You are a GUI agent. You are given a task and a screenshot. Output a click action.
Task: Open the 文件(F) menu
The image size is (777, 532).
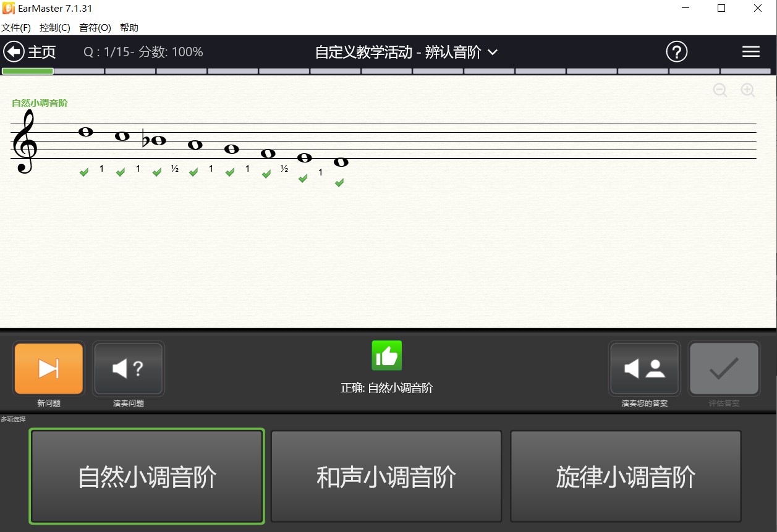16,27
